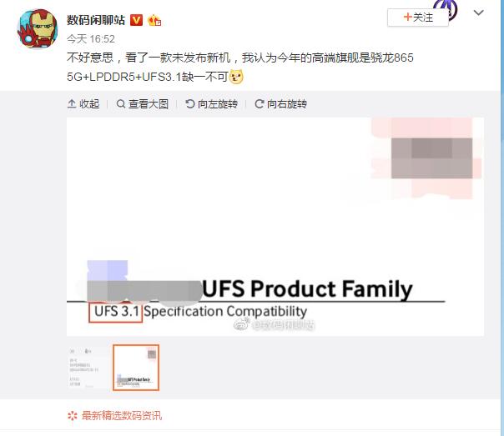Open the 数码闲聊站 username link
This screenshot has width=504, height=436.
96,20
